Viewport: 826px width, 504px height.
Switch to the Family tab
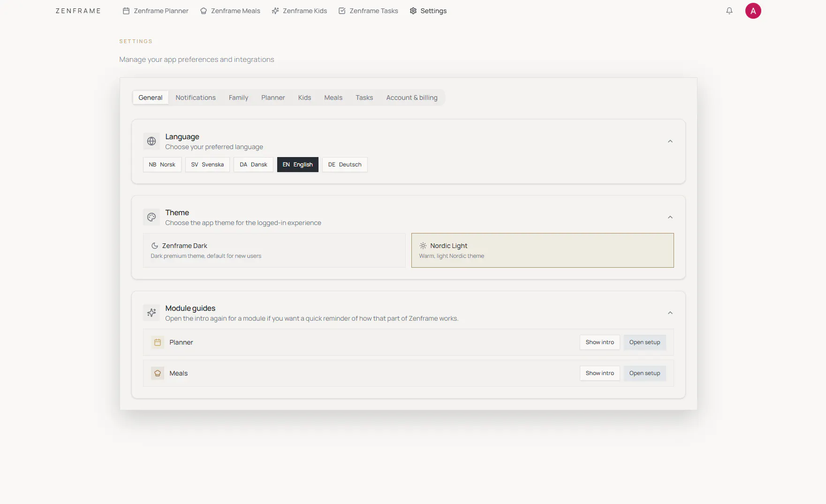tap(238, 98)
